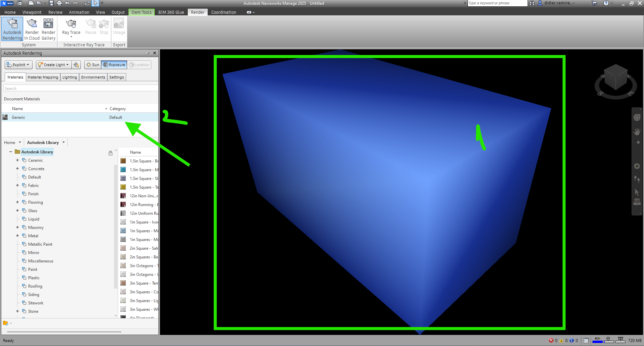Open the Explicit mapping dropdown
The image size is (644, 346).
[18, 65]
